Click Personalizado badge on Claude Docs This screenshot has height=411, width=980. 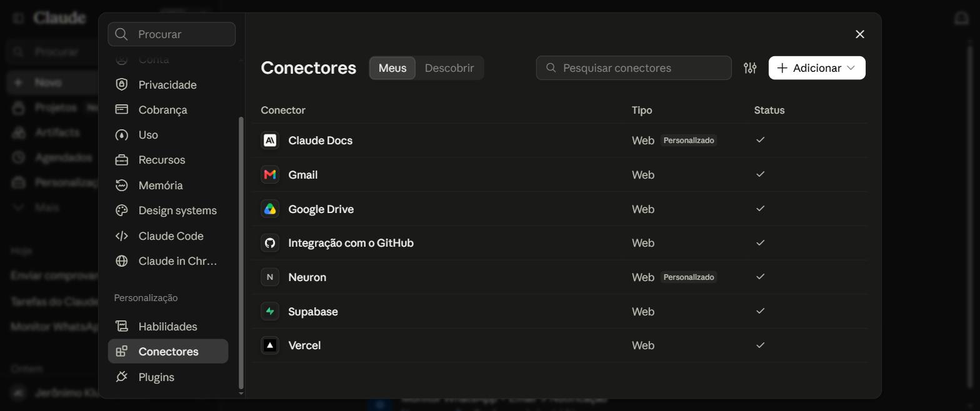point(688,141)
